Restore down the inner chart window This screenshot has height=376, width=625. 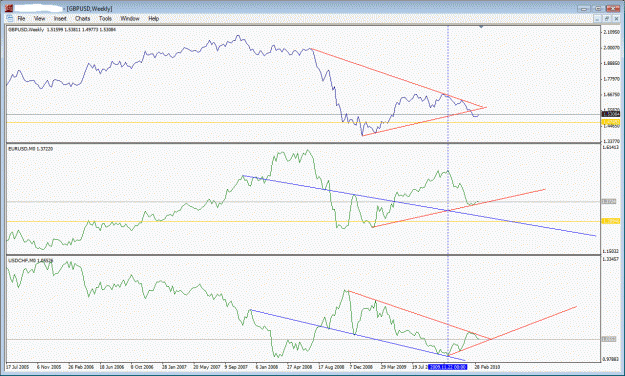pos(606,18)
